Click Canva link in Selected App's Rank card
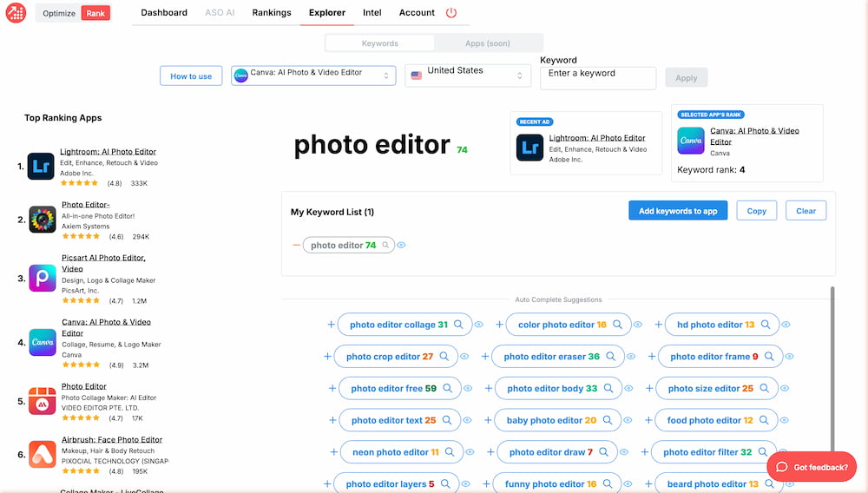The width and height of the screenshot is (868, 493). tap(754, 136)
